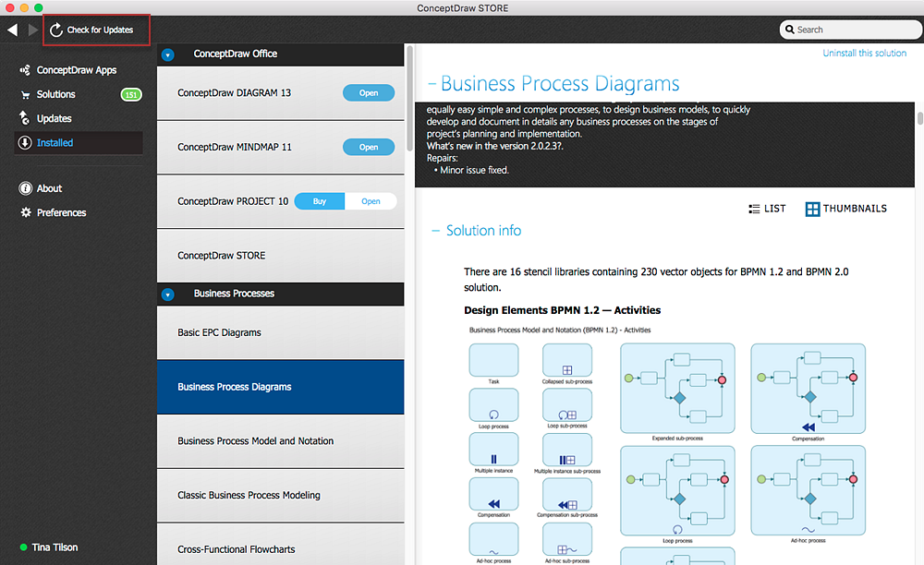924x565 pixels.
Task: Open ConceptDraw DIAGRAM 13
Action: tap(369, 93)
